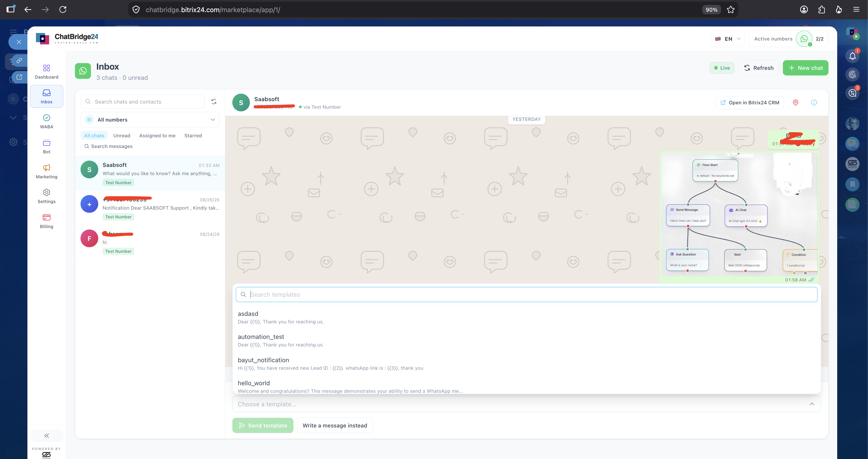Screen dimensions: 868x459
Task: Click the Search templates input field
Action: (x=526, y=295)
